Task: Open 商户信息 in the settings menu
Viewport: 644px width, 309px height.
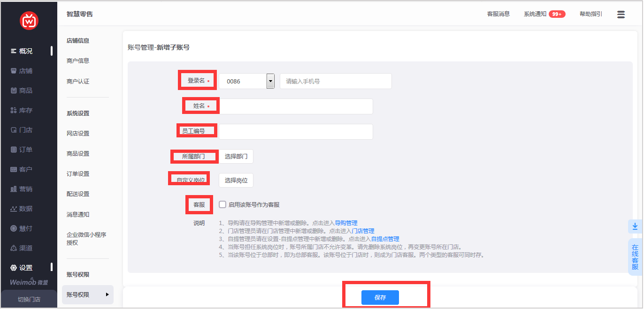Action: (x=78, y=60)
